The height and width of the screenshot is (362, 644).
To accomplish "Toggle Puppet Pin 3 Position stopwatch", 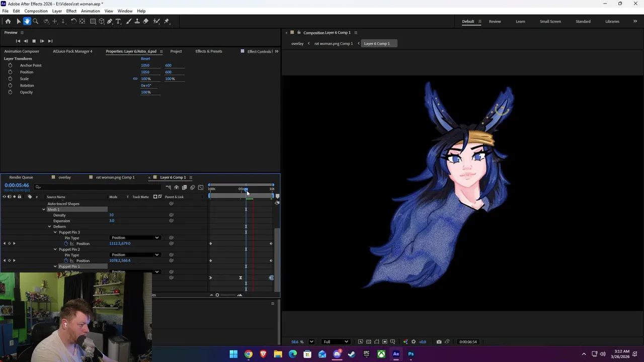I will 66,243.
